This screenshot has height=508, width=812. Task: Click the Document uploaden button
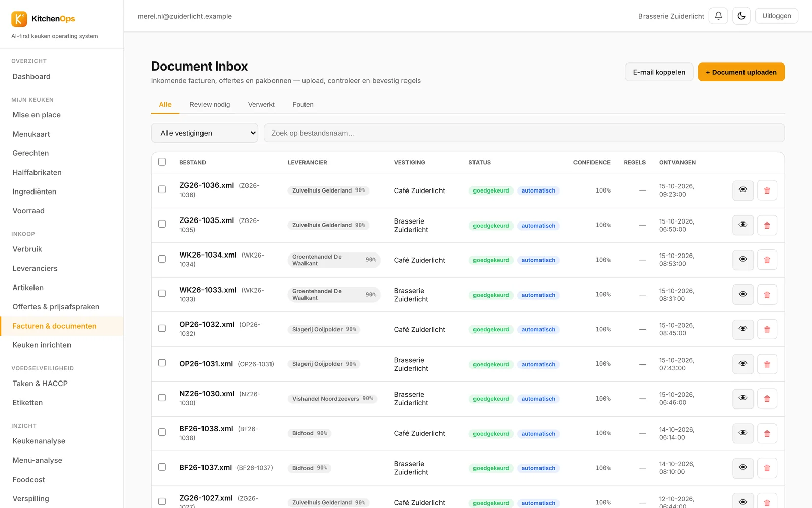pos(741,72)
